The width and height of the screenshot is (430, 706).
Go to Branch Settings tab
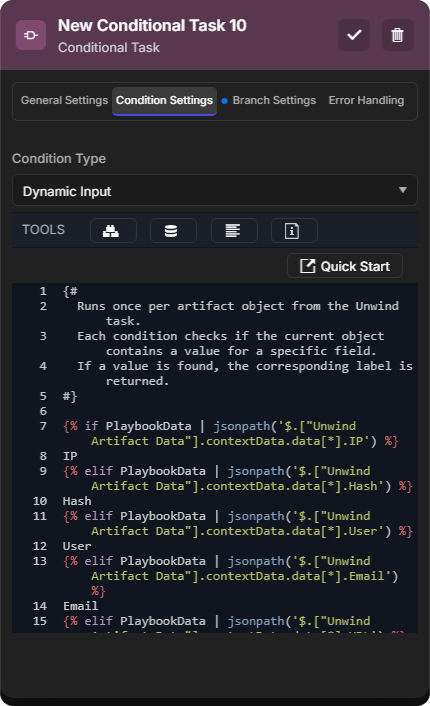click(274, 100)
